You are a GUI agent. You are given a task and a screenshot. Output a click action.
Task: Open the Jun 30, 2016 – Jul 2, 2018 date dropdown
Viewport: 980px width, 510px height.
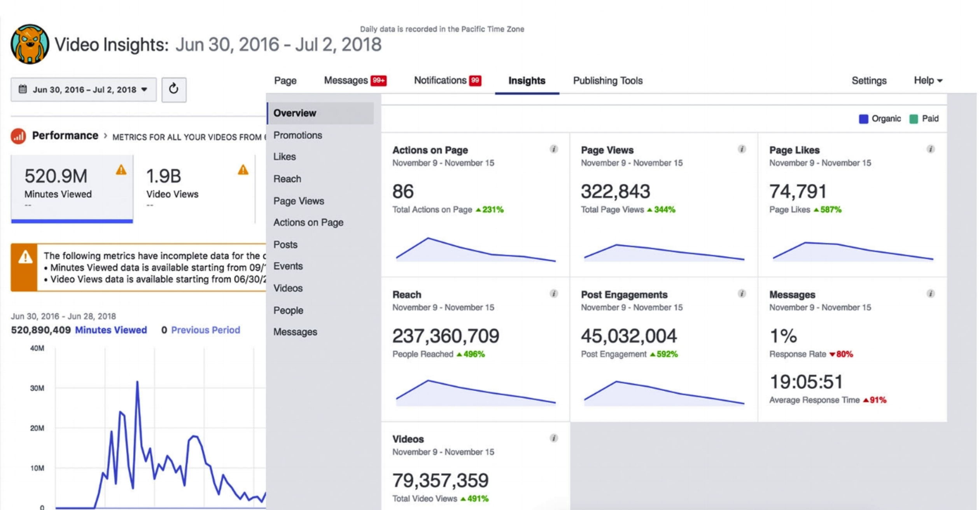[84, 89]
